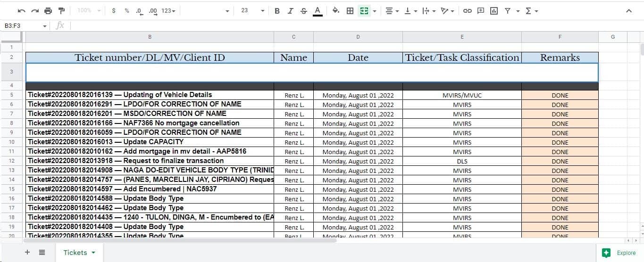This screenshot has height=262, width=644.
Task: Collapse toolbar with up chevron
Action: coord(628,11)
